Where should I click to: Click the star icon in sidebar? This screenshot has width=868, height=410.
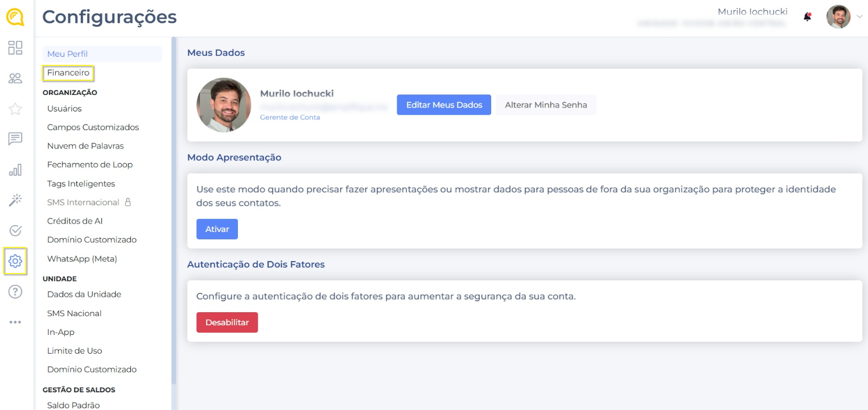pos(15,109)
